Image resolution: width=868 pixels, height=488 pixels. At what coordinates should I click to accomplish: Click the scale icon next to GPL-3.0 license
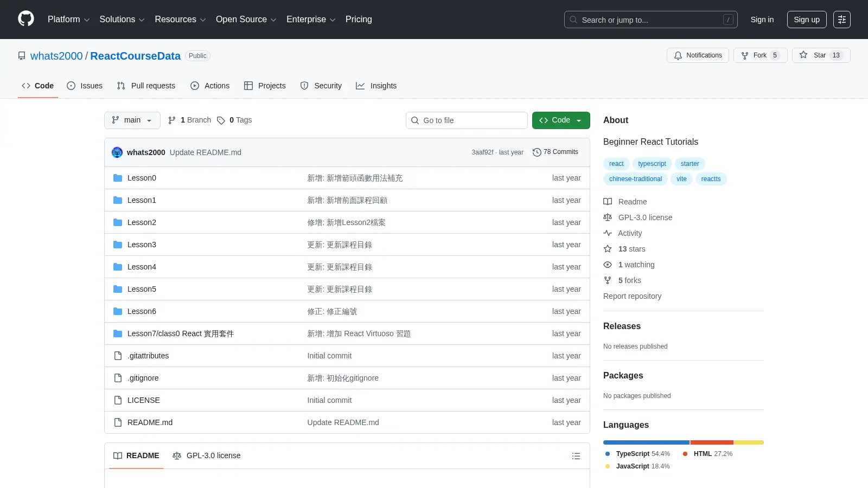tap(608, 217)
